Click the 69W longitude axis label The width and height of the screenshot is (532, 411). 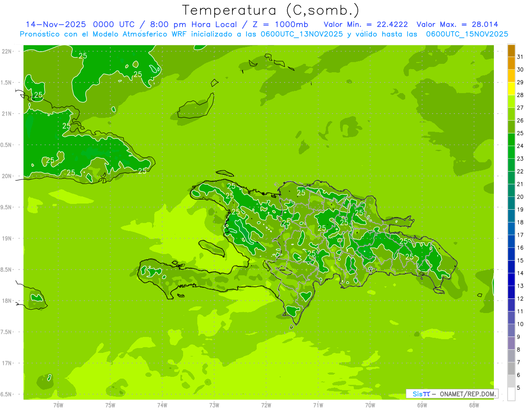click(x=422, y=405)
